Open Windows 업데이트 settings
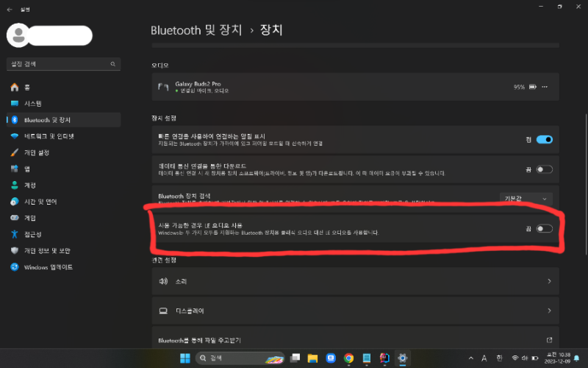The width and height of the screenshot is (588, 368). (63, 267)
